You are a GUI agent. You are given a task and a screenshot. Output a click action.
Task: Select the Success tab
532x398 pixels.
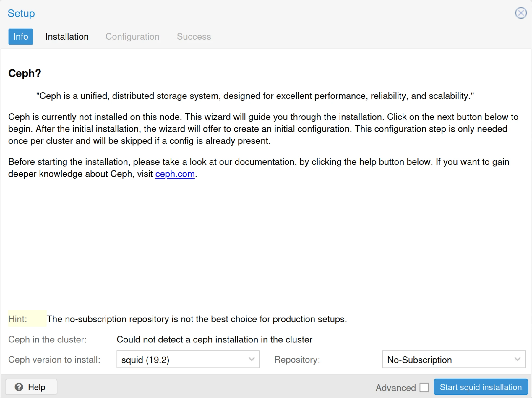[x=194, y=37]
